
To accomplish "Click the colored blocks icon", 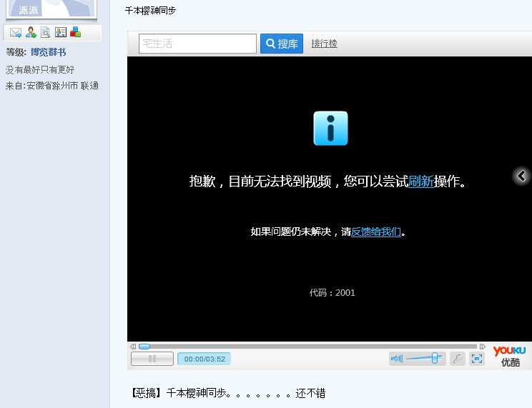I will pos(75,32).
